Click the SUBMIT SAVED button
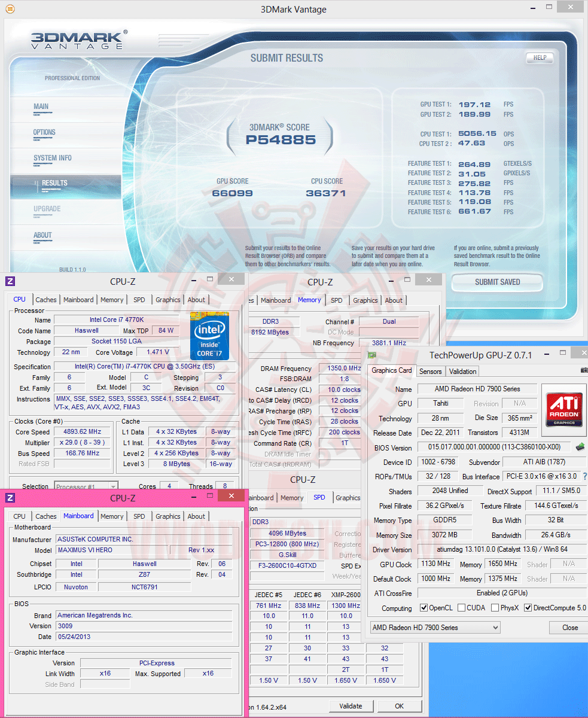Image resolution: width=588 pixels, height=718 pixels. tap(498, 282)
